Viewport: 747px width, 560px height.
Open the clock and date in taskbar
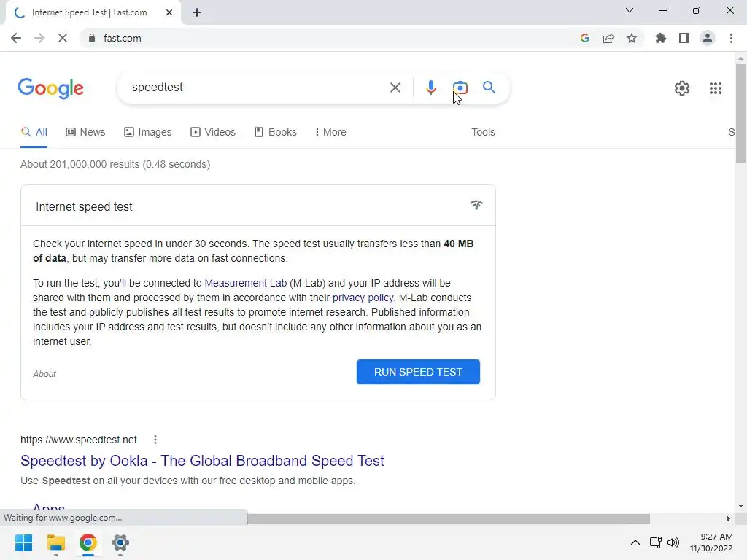click(x=711, y=542)
